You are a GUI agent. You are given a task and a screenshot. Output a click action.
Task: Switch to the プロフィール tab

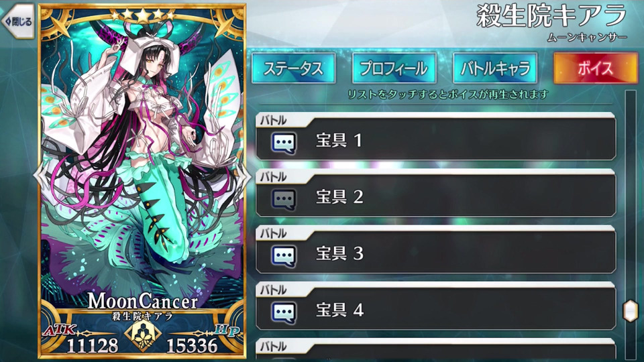(x=394, y=68)
